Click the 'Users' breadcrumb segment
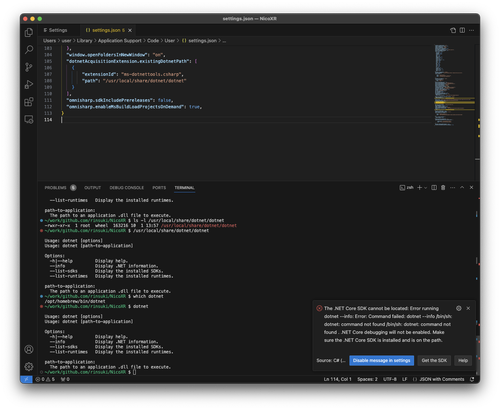Image resolution: width=500 pixels, height=410 pixels. click(x=49, y=41)
